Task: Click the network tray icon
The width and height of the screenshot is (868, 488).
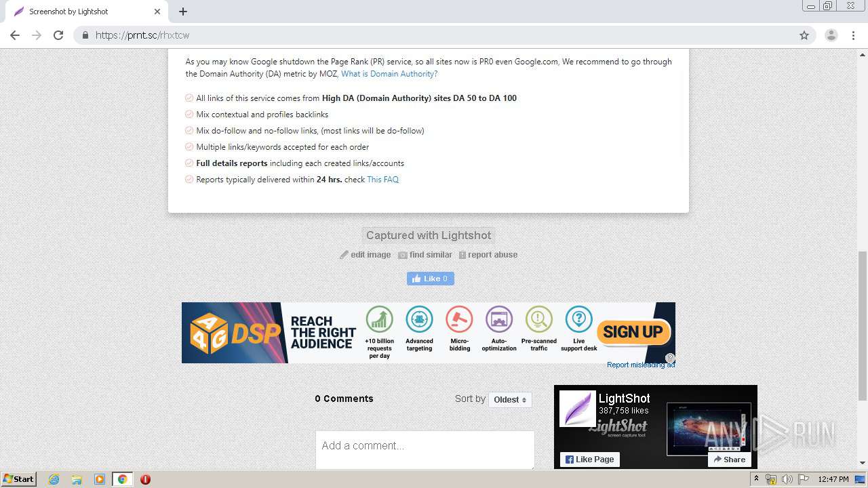Action: pos(771,479)
